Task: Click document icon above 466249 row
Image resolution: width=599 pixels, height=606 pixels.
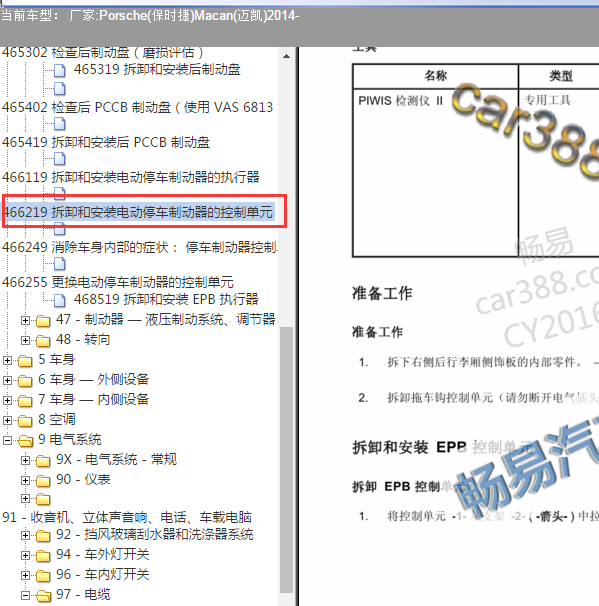Action: [60, 229]
